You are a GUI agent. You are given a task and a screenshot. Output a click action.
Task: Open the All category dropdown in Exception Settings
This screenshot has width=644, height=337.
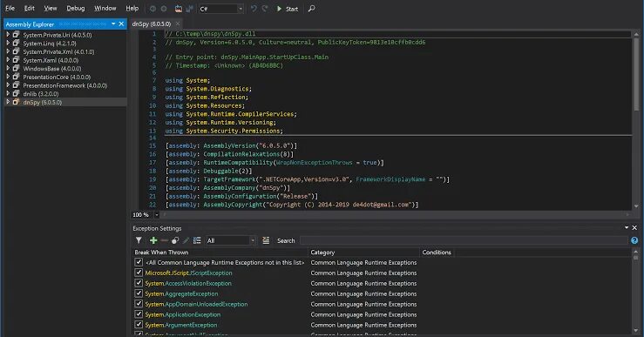(x=231, y=240)
